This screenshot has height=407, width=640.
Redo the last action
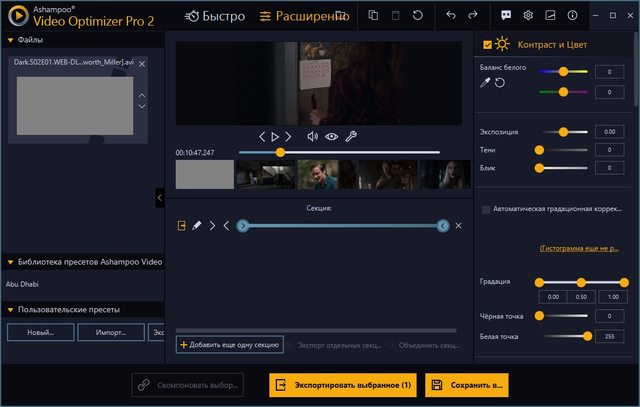pos(473,15)
